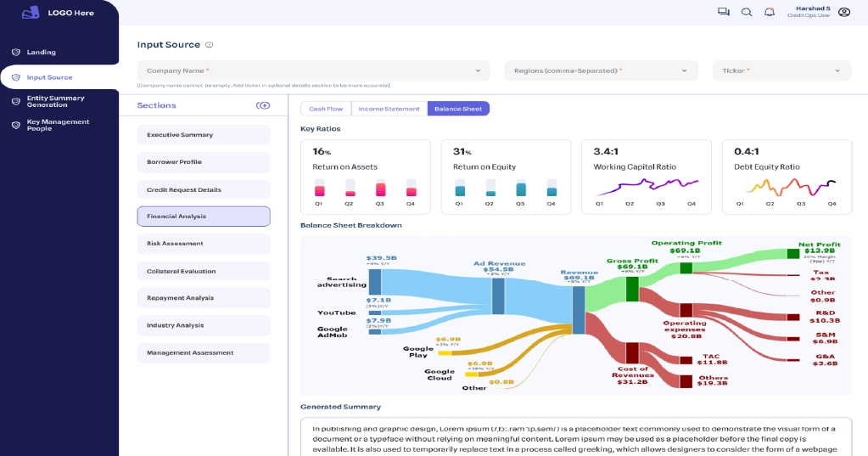Open the user profile avatar icon
The height and width of the screenshot is (456, 868).
(x=843, y=12)
